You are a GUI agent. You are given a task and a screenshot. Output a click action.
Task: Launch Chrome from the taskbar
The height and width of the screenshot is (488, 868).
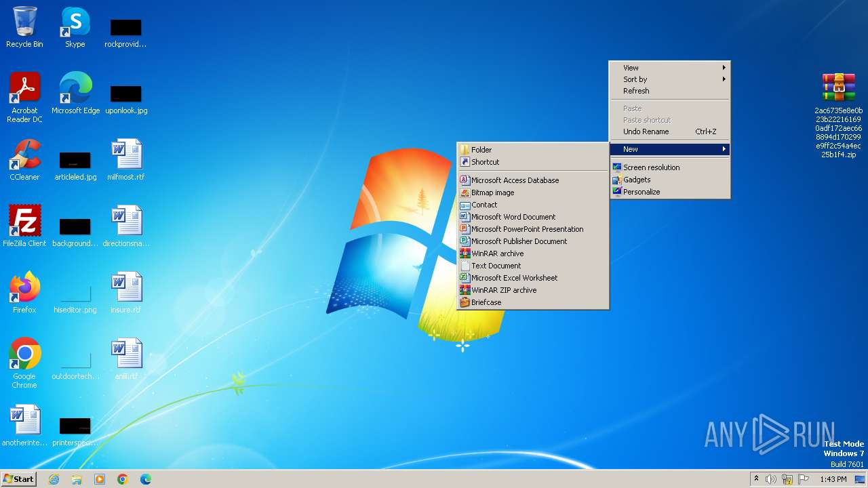tap(123, 479)
